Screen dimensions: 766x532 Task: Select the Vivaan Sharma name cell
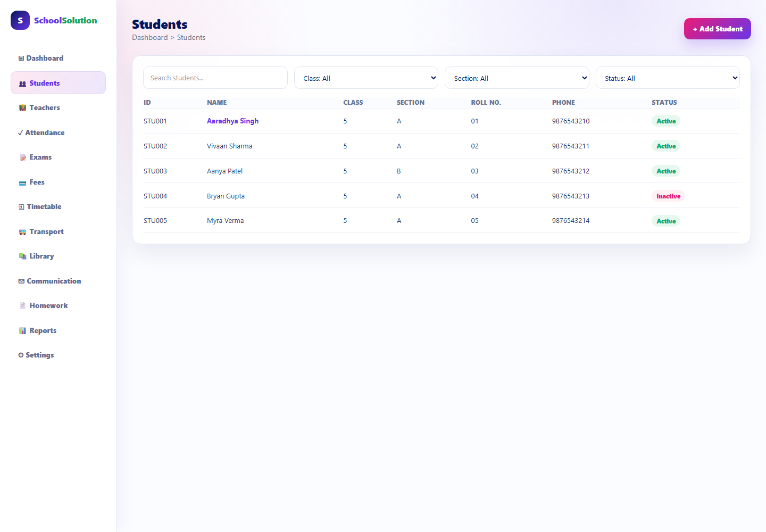229,146
